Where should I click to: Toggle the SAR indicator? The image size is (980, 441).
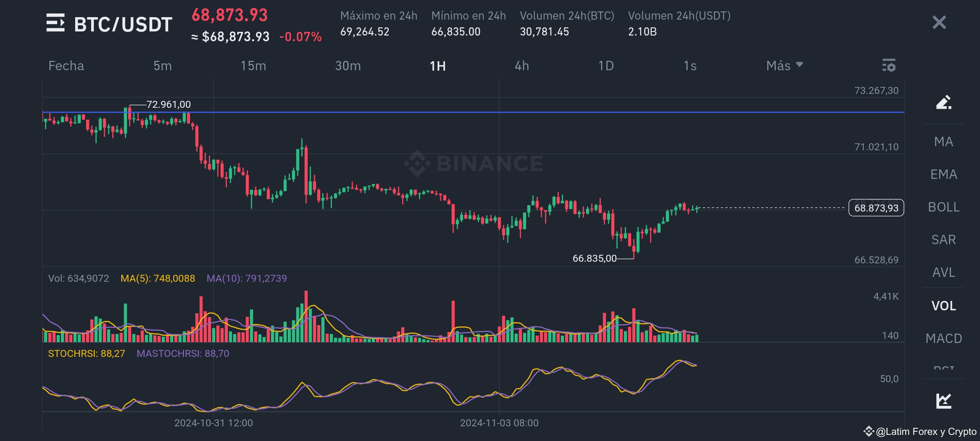(x=944, y=240)
